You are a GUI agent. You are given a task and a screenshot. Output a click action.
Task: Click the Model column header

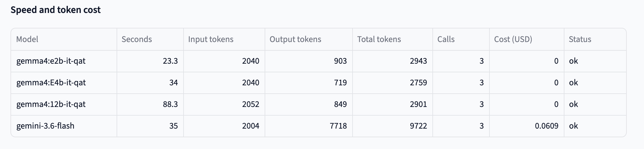[64, 39]
